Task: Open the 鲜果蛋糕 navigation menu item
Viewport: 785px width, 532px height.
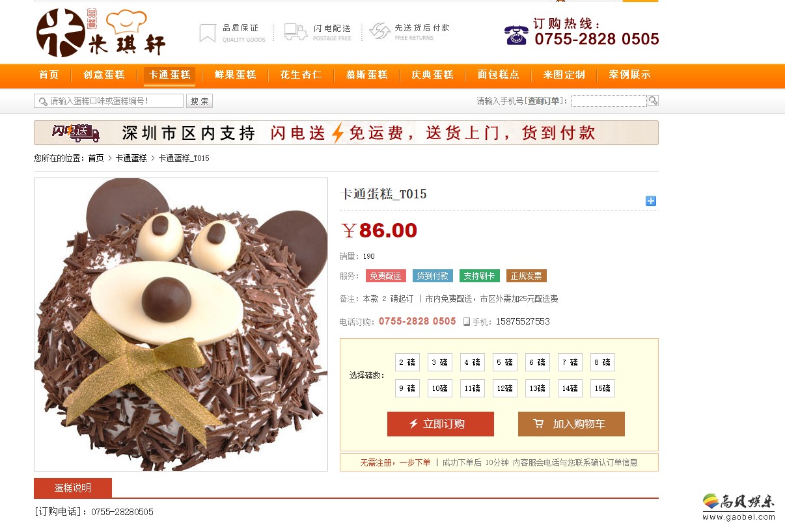Action: [x=235, y=75]
